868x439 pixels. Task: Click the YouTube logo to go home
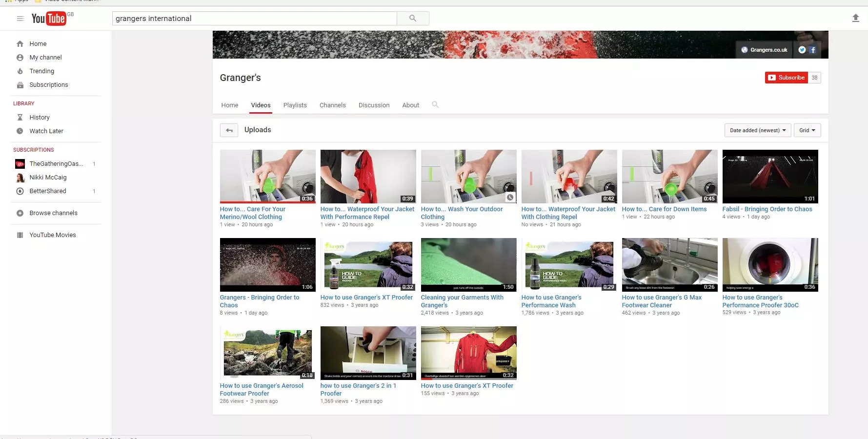50,18
